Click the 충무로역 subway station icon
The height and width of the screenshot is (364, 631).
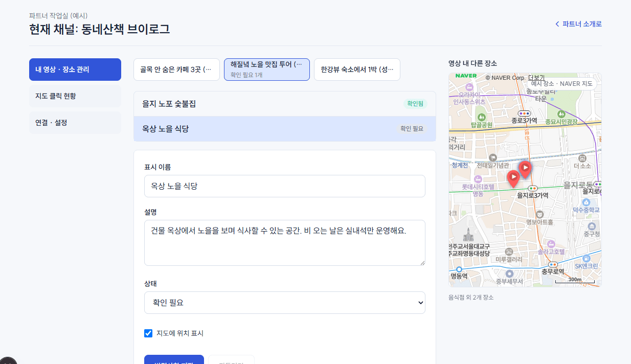[x=552, y=264]
